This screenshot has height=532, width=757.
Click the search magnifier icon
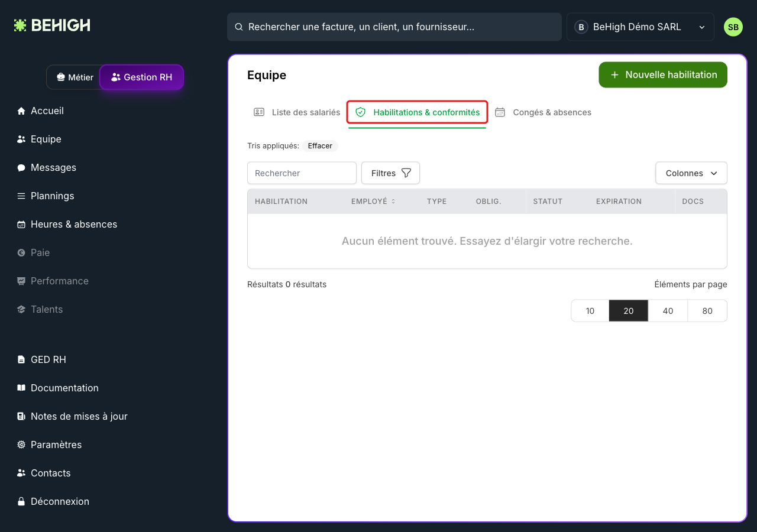pyautogui.click(x=239, y=27)
